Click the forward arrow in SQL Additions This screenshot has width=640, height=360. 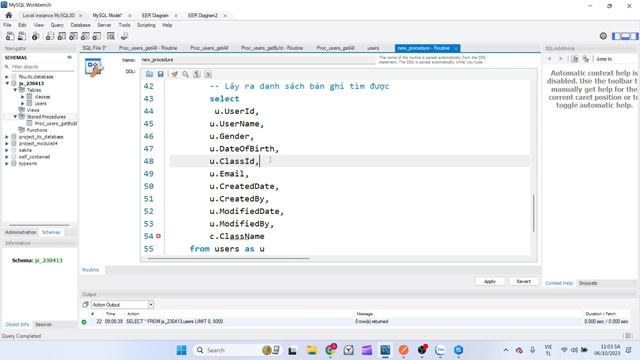(x=560, y=59)
